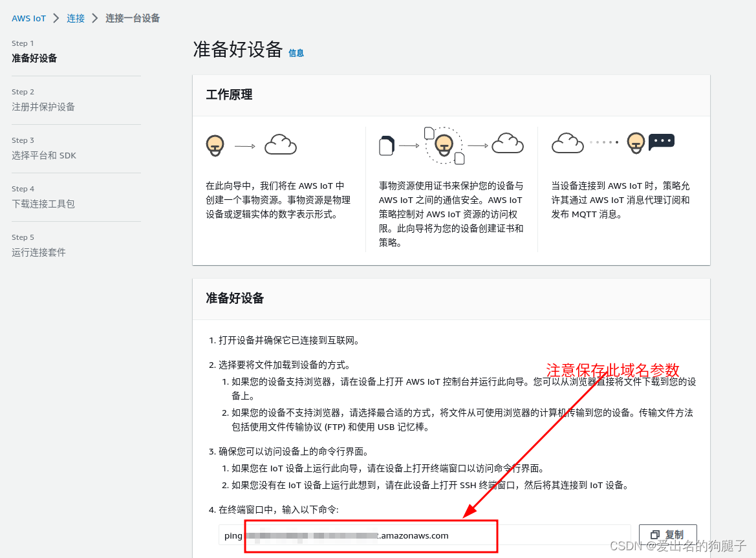The height and width of the screenshot is (558, 756).
Task: Click the copy icon in 复制 button
Action: point(654,535)
